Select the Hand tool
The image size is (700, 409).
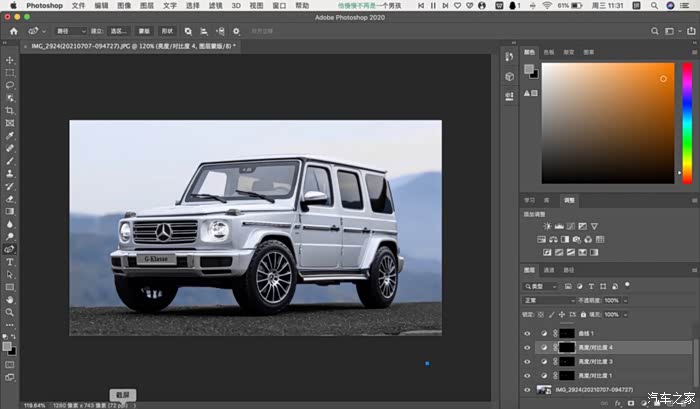(x=10, y=299)
